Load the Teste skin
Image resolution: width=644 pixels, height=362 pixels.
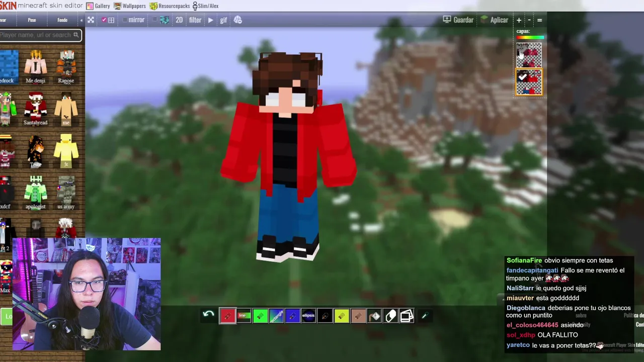tap(35, 151)
